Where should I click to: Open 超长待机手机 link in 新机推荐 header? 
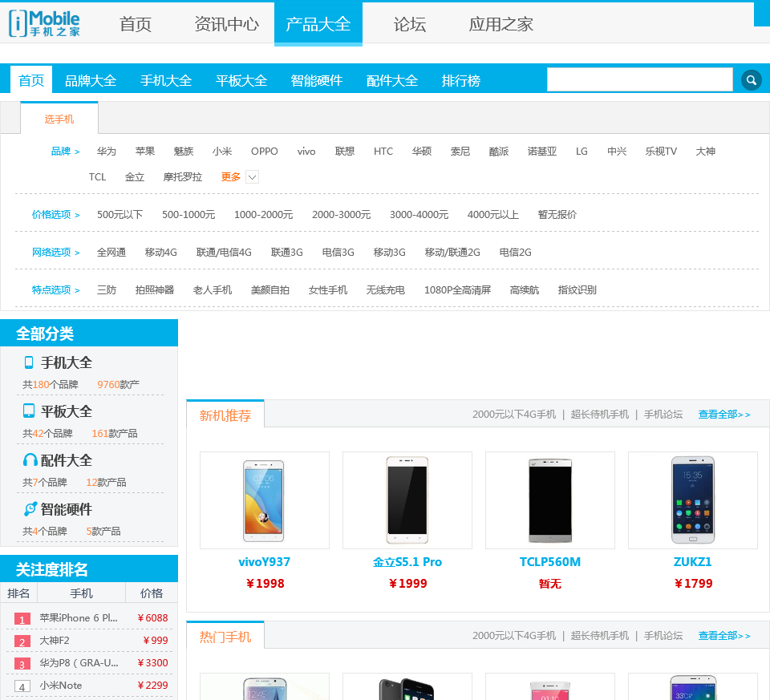coord(599,415)
